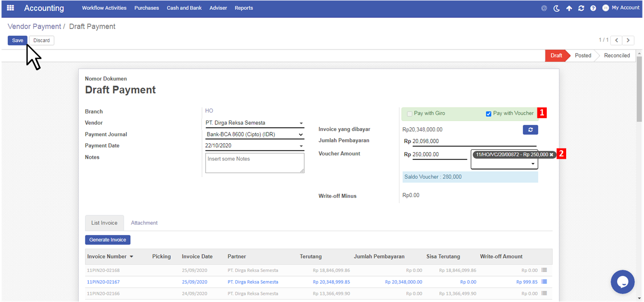
Task: Open the live chat bubble
Action: pos(622,282)
